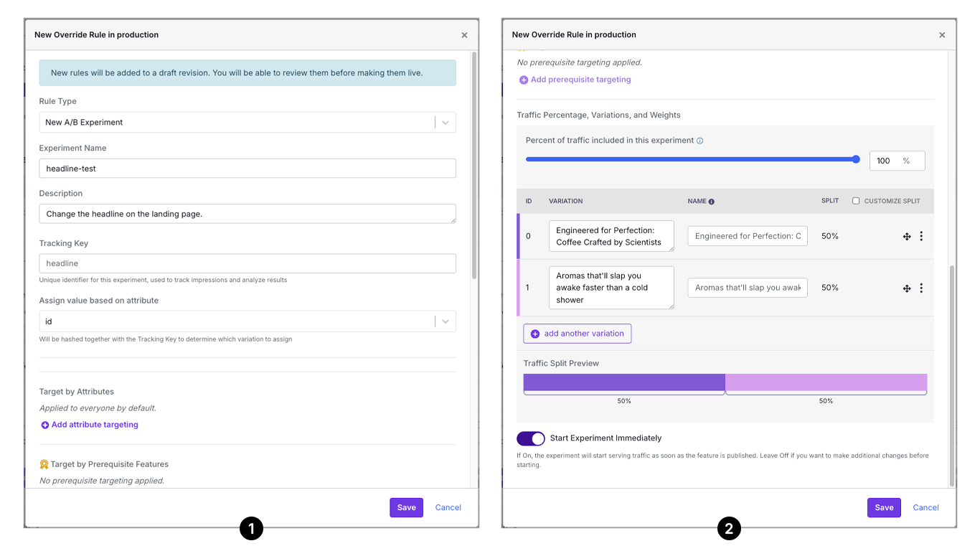Click the traffic percentage slider handle
The height and width of the screenshot is (551, 980).
point(856,159)
